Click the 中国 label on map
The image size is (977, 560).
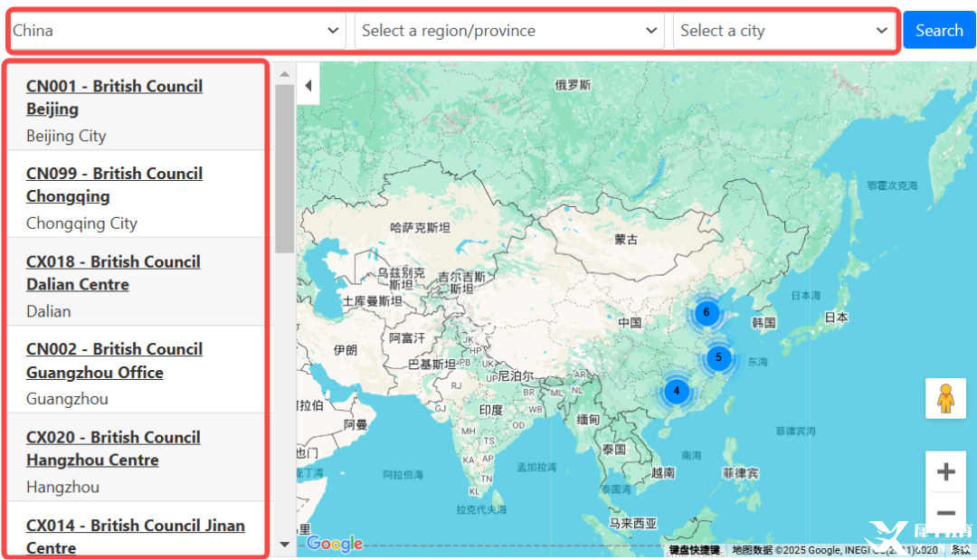click(x=630, y=323)
